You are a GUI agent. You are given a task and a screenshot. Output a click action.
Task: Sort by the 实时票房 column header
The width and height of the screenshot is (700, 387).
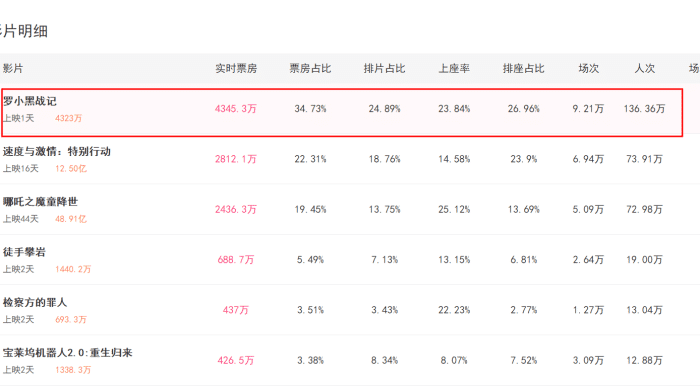click(x=236, y=69)
